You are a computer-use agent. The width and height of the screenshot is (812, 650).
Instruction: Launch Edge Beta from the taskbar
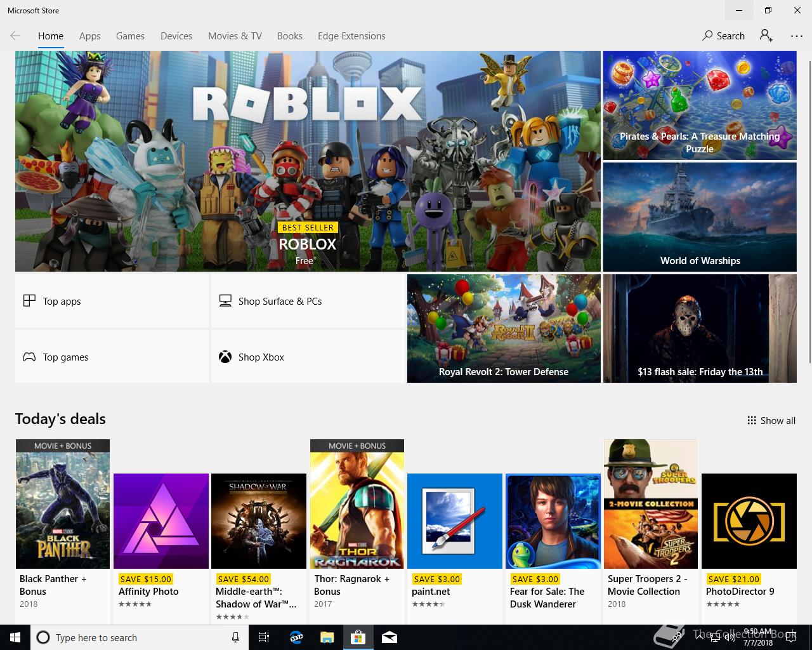point(296,637)
